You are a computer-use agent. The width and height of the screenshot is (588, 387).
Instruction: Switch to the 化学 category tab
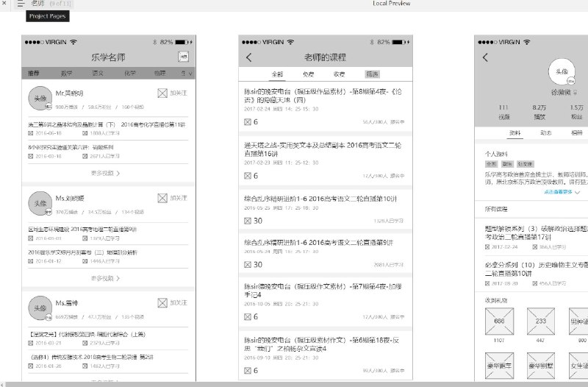click(x=130, y=73)
